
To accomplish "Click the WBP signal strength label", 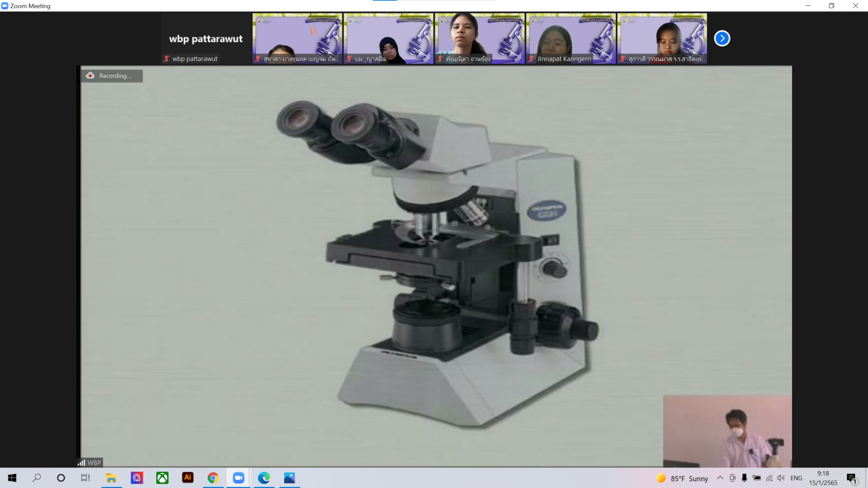I will pyautogui.click(x=90, y=463).
